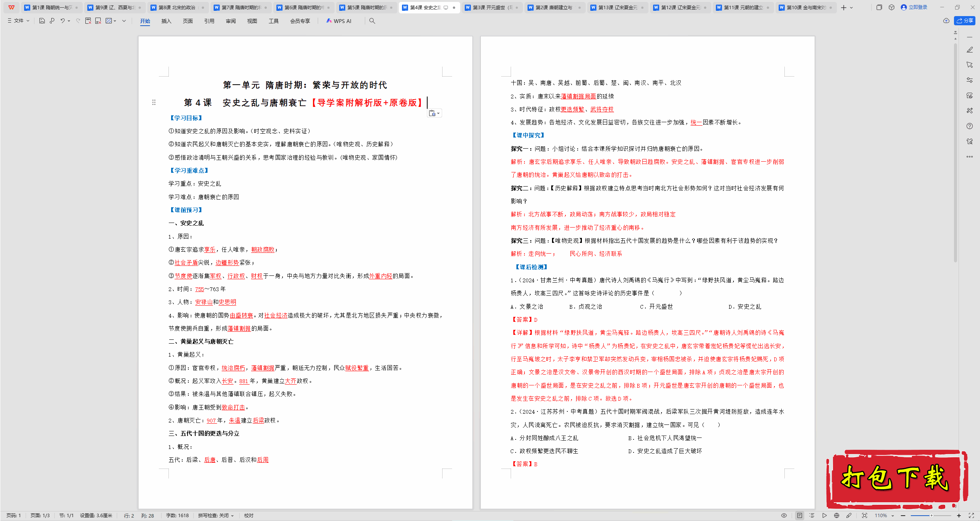The image size is (980, 521).
Task: Click the highlighter pen icon in status bar
Action: click(x=849, y=516)
